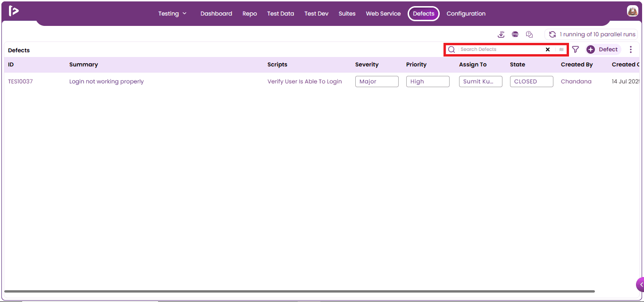Click the app logo in the header

coord(14,11)
